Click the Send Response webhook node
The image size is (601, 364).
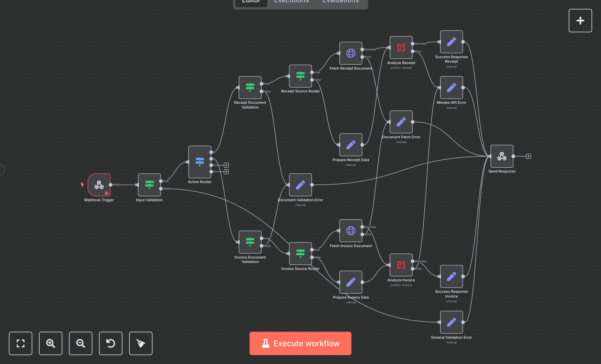502,156
